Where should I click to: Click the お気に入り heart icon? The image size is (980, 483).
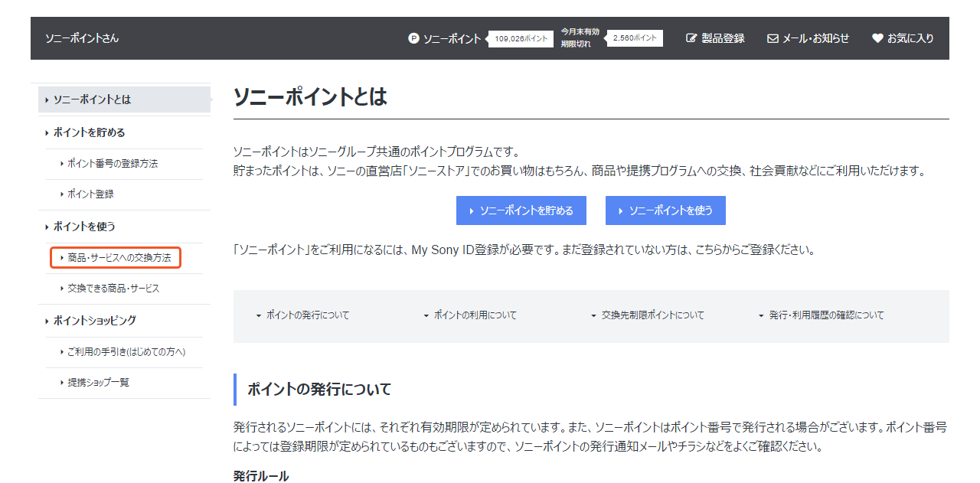(x=877, y=38)
